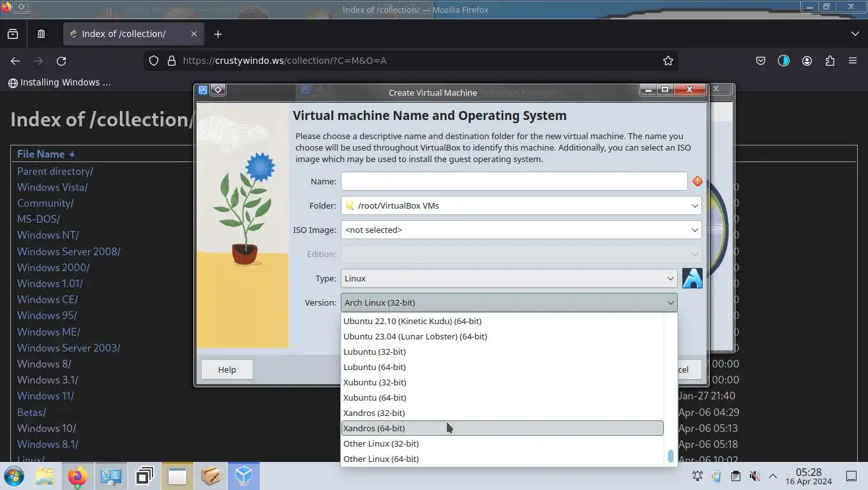Select Xubuntu (32-bit) version

[x=502, y=382]
